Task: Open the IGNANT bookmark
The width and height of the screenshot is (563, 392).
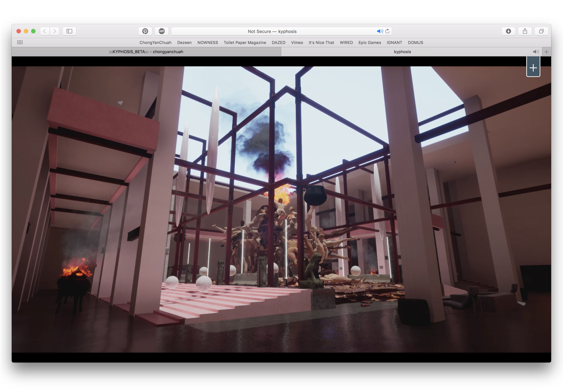Action: click(394, 42)
